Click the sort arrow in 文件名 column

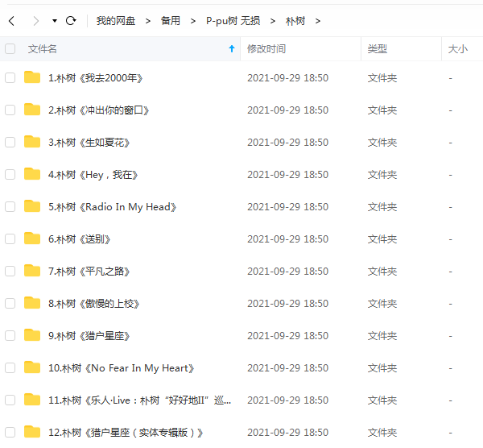(232, 49)
